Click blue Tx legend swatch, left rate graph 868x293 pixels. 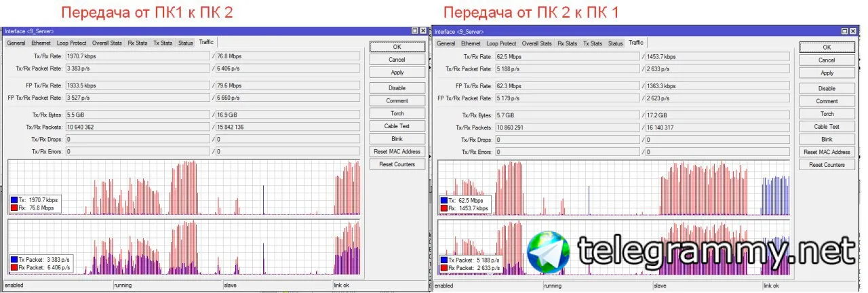point(14,201)
